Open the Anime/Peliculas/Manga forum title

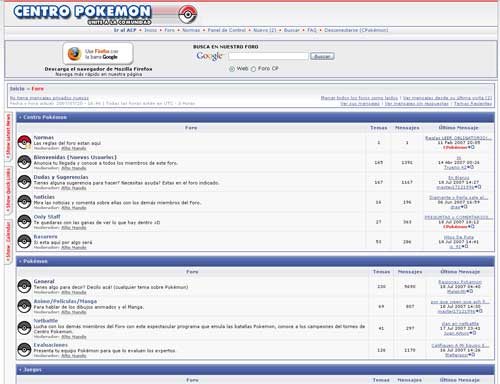(x=65, y=301)
